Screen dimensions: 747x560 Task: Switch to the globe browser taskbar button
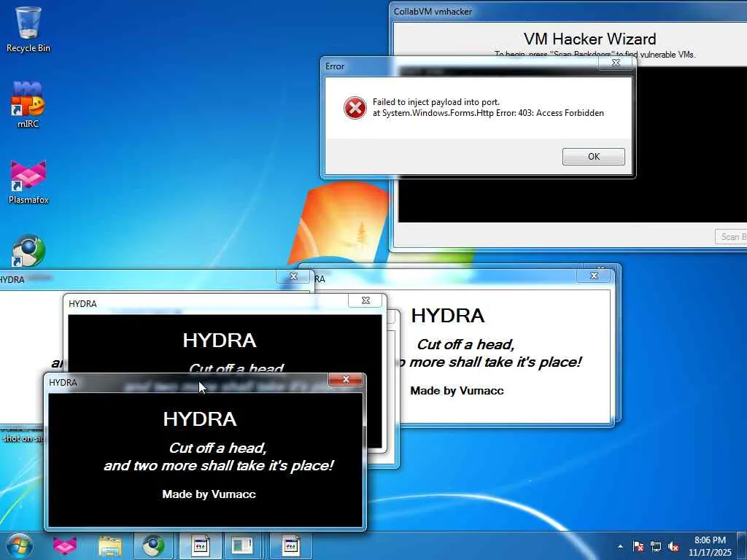(x=153, y=545)
